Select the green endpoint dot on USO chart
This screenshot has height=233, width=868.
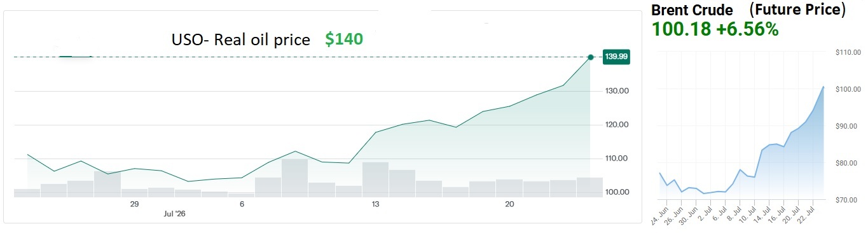pos(591,57)
